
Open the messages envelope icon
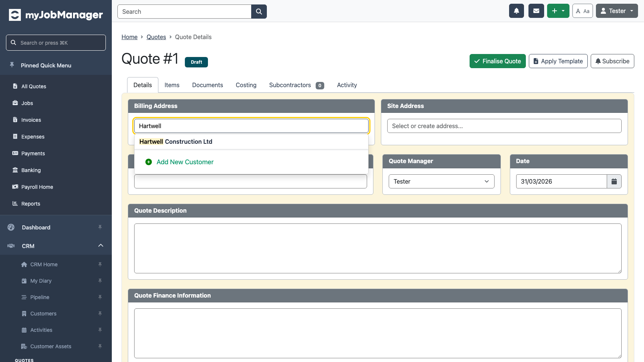[536, 11]
